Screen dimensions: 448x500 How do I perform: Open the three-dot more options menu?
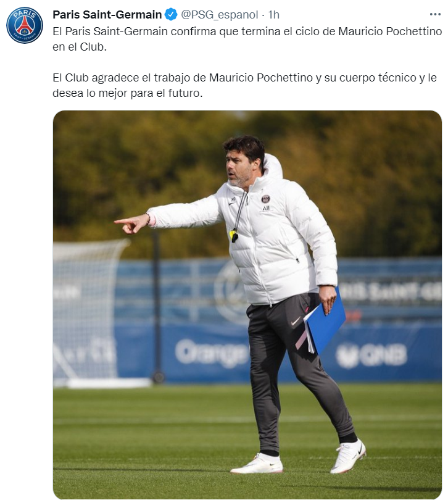click(435, 14)
